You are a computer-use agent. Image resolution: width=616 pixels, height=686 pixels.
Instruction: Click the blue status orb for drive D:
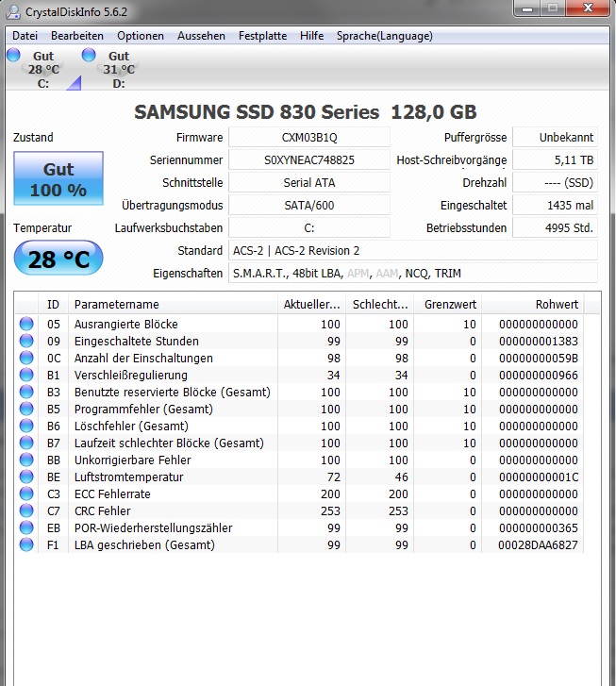(x=89, y=55)
